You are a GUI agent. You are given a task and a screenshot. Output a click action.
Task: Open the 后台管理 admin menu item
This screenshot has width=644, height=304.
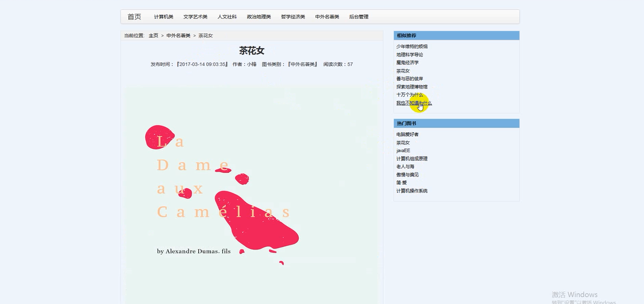[x=359, y=17]
